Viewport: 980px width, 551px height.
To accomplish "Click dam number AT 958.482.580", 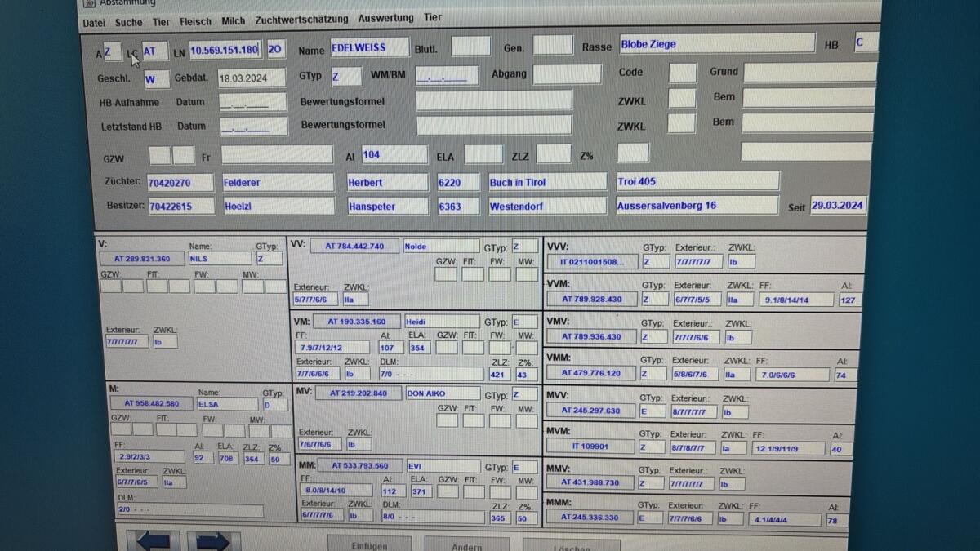I will 152,403.
